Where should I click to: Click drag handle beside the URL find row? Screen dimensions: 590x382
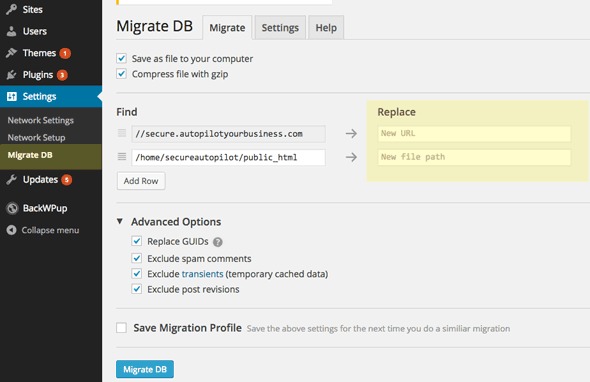(x=122, y=133)
